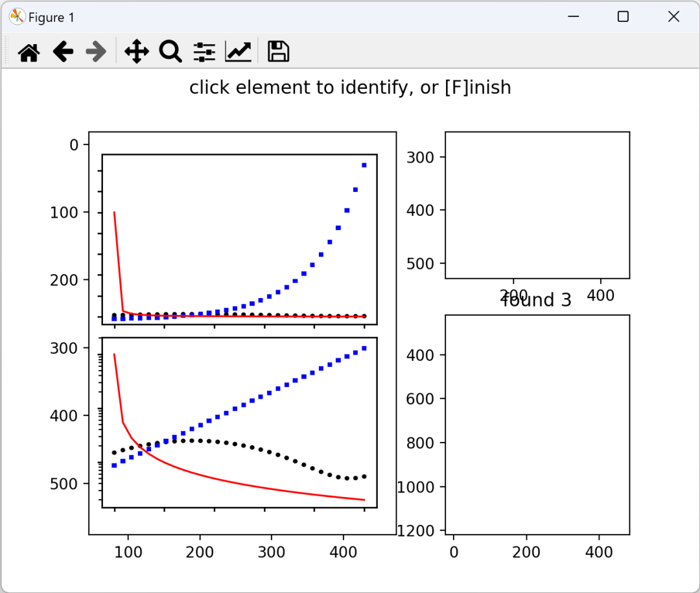Open Edit axis and curve parameters
The height and width of the screenshot is (593, 700).
pyautogui.click(x=239, y=52)
